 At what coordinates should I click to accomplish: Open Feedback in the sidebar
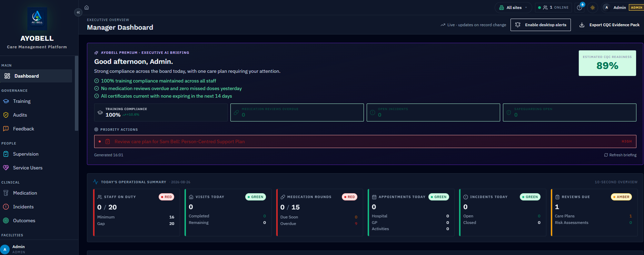pos(36,129)
